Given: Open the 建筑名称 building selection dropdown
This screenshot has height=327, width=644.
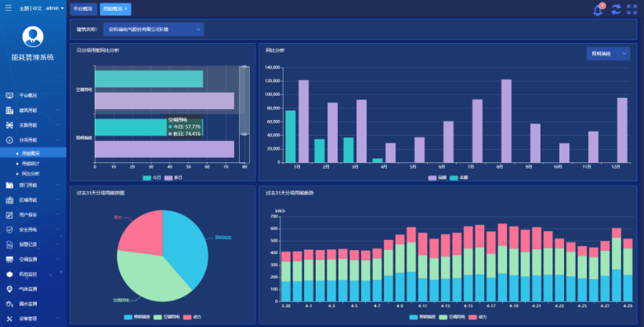Looking at the screenshot, I should click(154, 29).
